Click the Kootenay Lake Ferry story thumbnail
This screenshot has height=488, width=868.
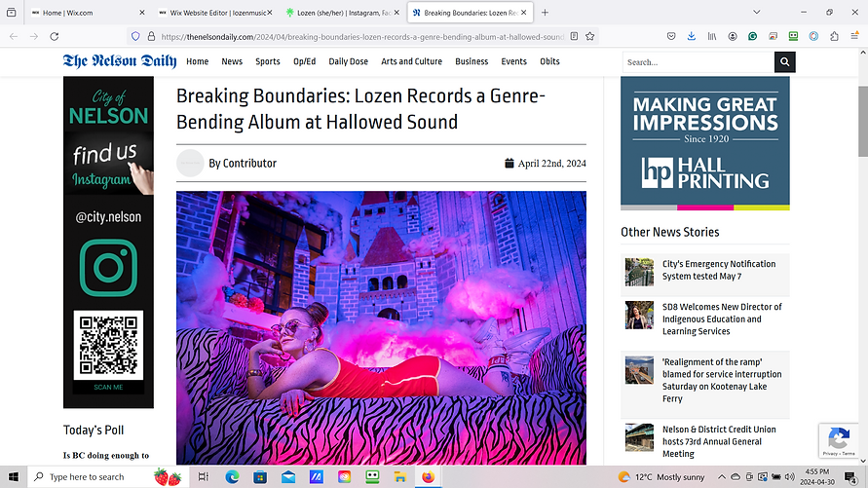639,370
